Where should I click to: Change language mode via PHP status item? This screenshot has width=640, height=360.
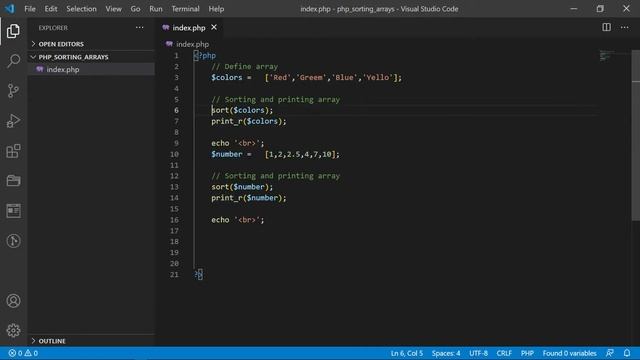click(x=527, y=353)
